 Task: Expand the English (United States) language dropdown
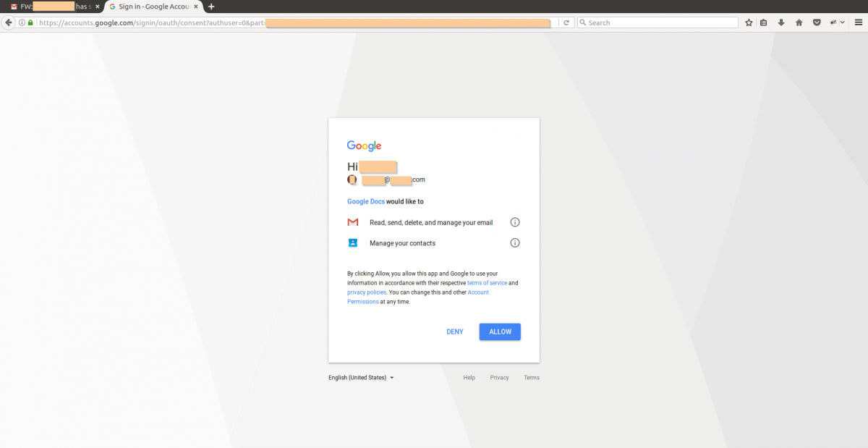tap(361, 378)
